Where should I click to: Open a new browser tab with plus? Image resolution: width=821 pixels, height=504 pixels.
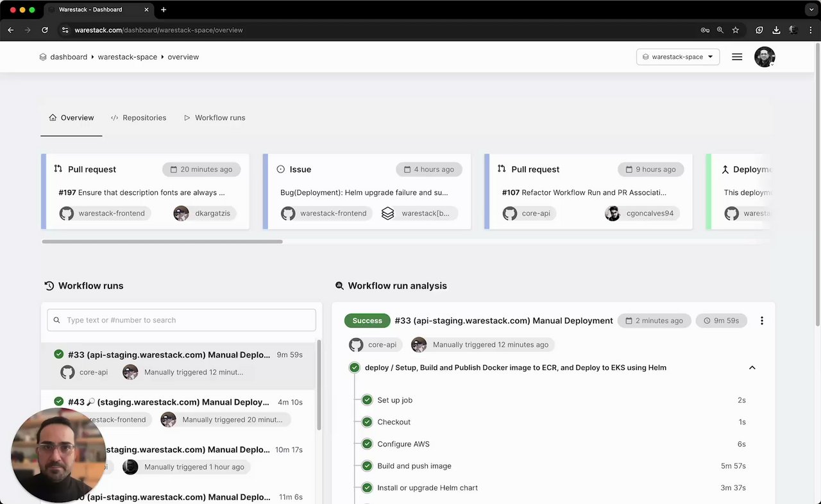(x=164, y=10)
